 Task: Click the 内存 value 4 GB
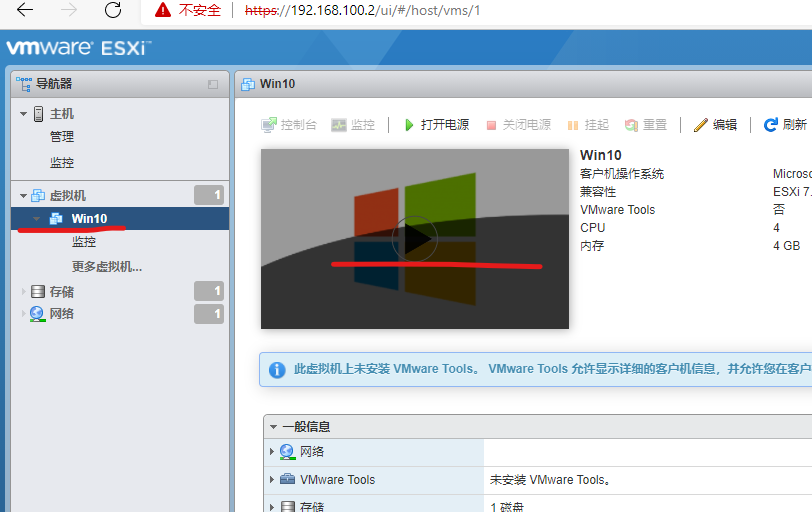(787, 246)
